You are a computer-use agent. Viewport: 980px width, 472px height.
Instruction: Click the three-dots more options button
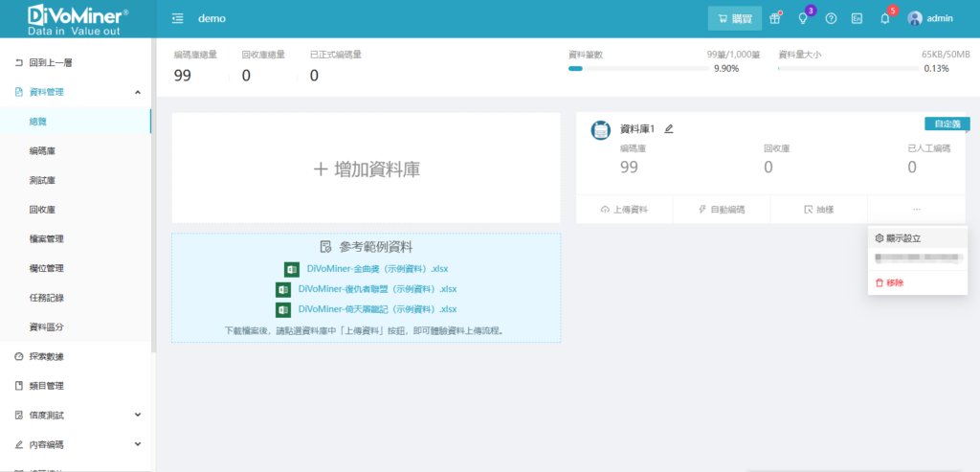[x=916, y=209]
